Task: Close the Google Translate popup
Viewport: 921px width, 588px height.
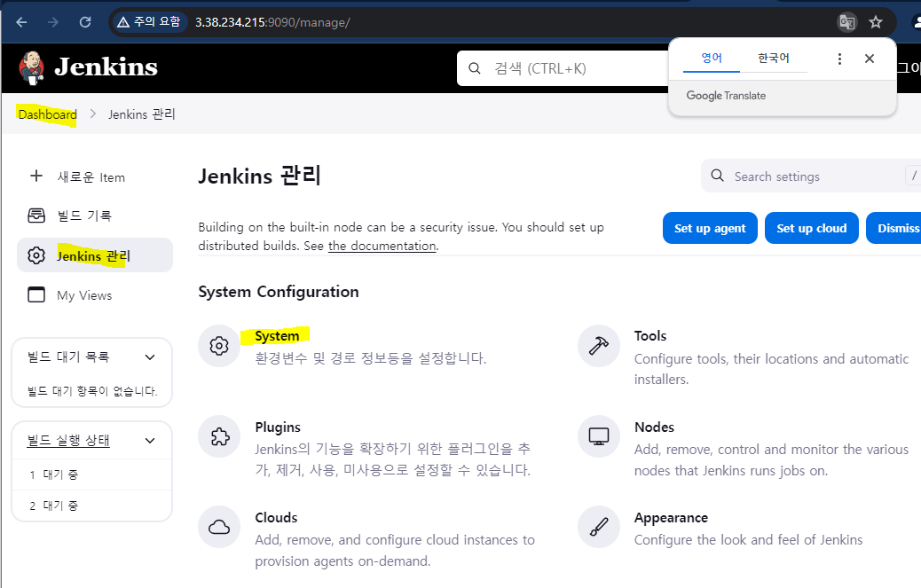Action: point(870,59)
